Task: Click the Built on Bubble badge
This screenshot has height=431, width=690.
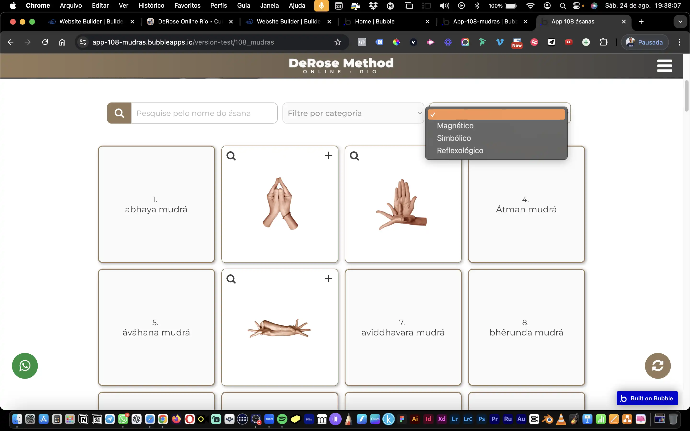Action: [647, 398]
